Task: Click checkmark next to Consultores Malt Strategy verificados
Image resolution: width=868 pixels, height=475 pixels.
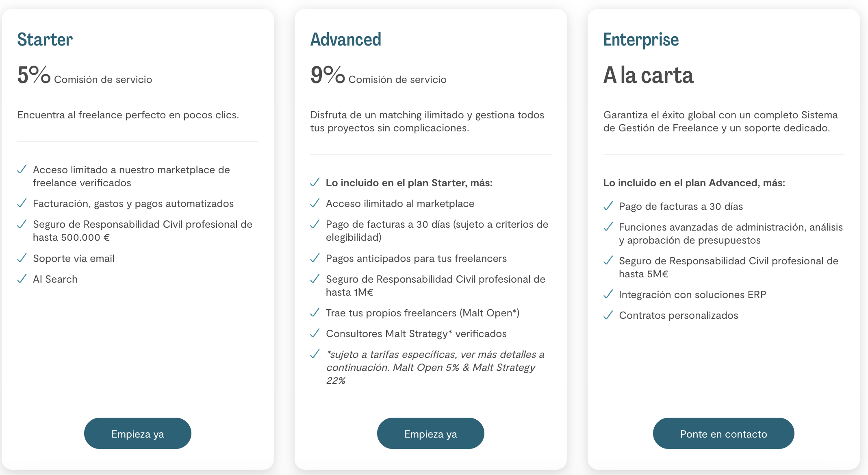Action: (315, 333)
